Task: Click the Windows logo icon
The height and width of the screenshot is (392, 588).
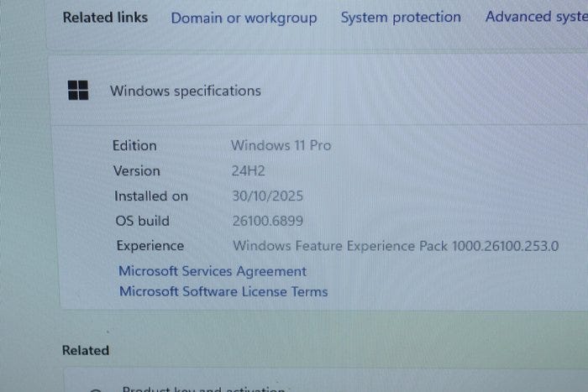Action: coord(78,91)
